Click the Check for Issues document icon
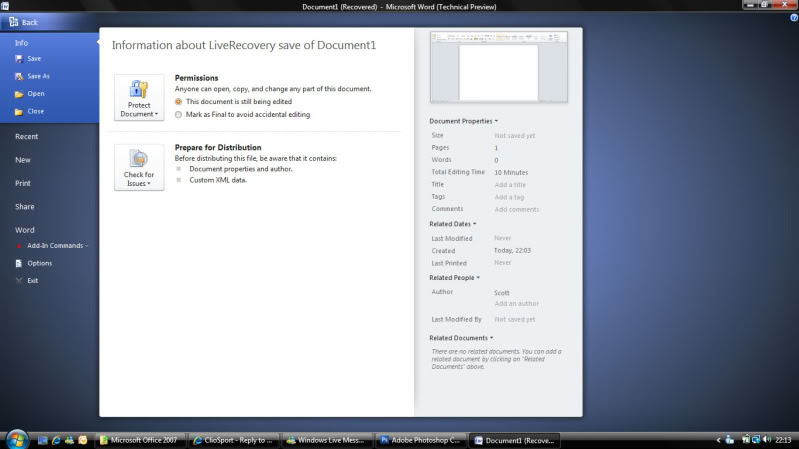 coord(139,159)
